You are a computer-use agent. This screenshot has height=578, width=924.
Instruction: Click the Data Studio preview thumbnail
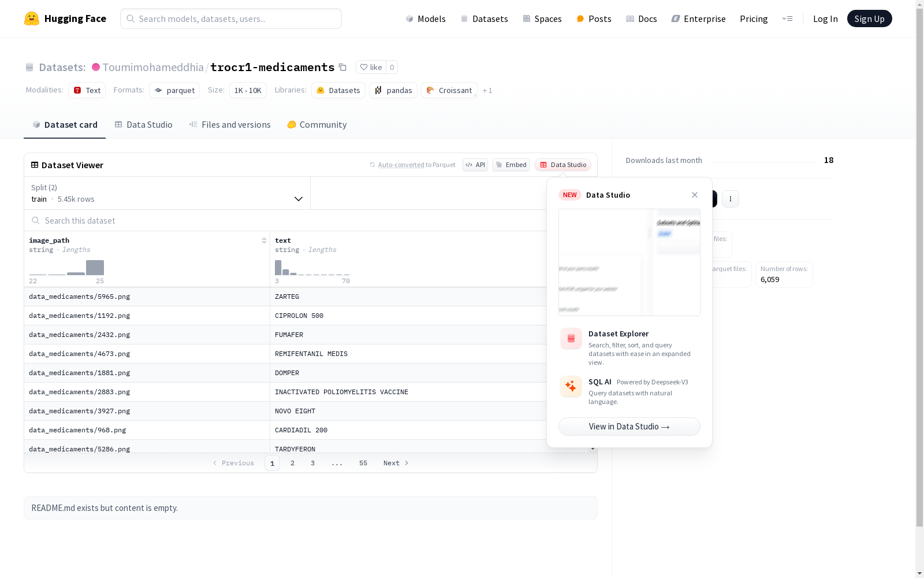(629, 262)
